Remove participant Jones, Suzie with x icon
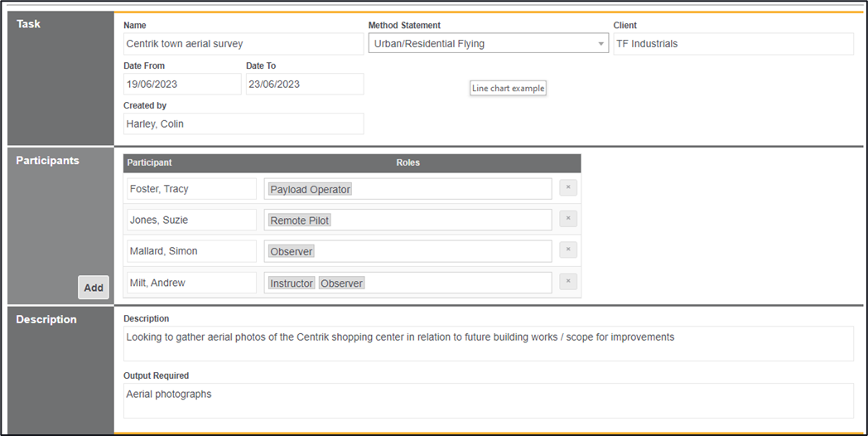The width and height of the screenshot is (868, 436). tap(568, 219)
